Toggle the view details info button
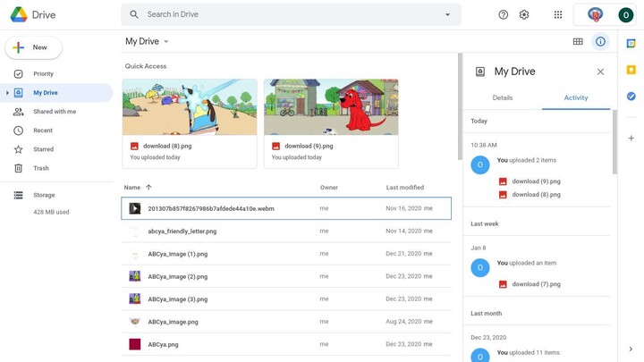 pyautogui.click(x=600, y=41)
